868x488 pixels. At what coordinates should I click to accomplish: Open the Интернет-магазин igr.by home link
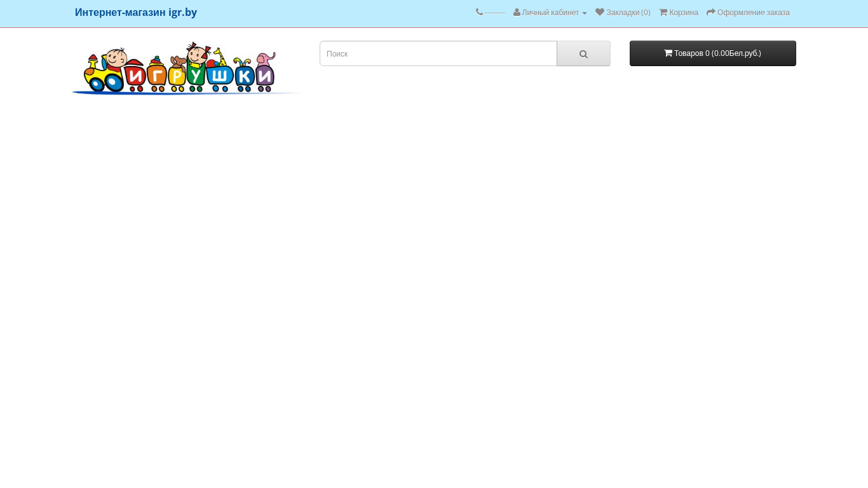pyautogui.click(x=136, y=13)
